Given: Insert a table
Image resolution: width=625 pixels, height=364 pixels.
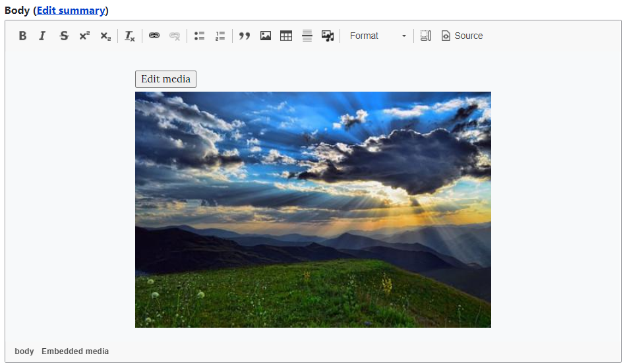Looking at the screenshot, I should (x=286, y=36).
